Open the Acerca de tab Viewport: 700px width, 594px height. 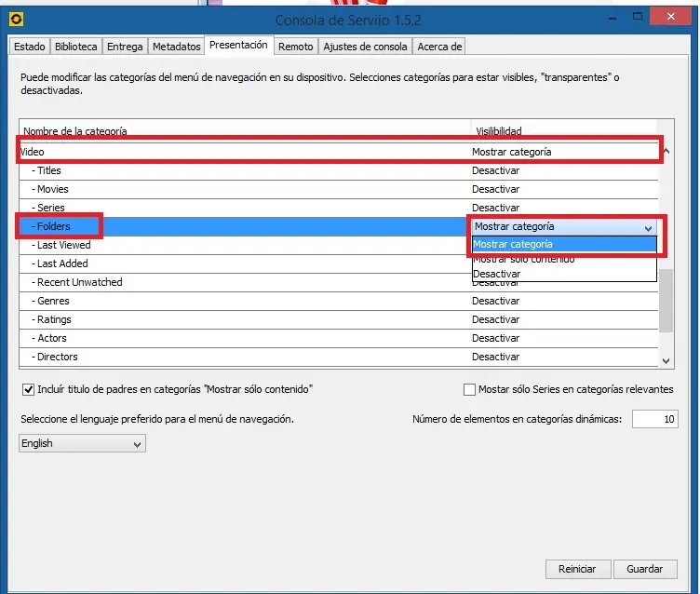pyautogui.click(x=439, y=47)
